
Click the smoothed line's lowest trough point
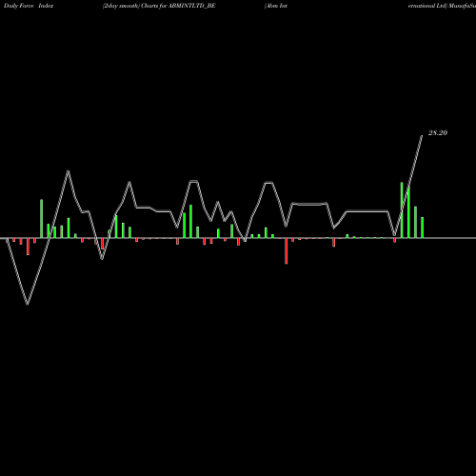click(x=28, y=304)
